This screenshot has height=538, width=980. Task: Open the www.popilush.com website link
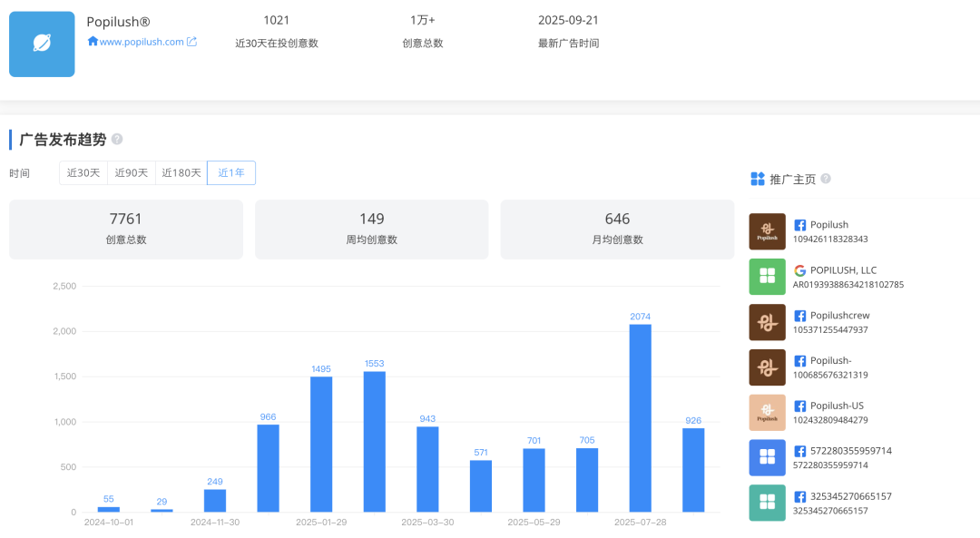[142, 42]
